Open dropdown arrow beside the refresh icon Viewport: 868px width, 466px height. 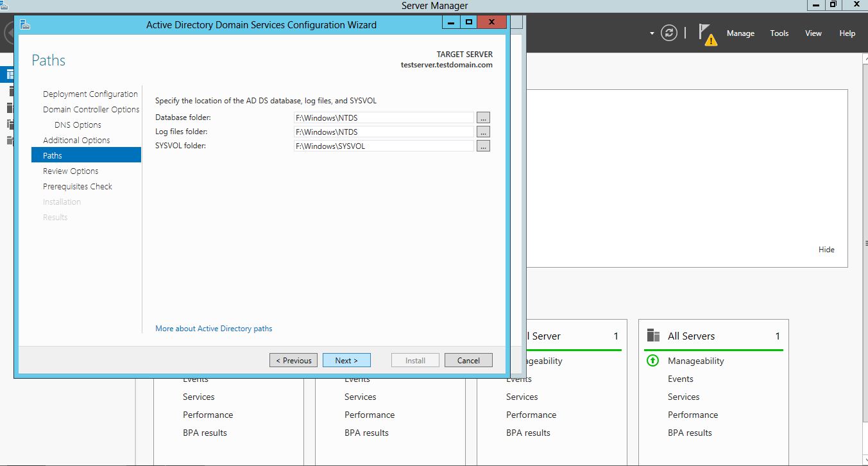click(652, 33)
